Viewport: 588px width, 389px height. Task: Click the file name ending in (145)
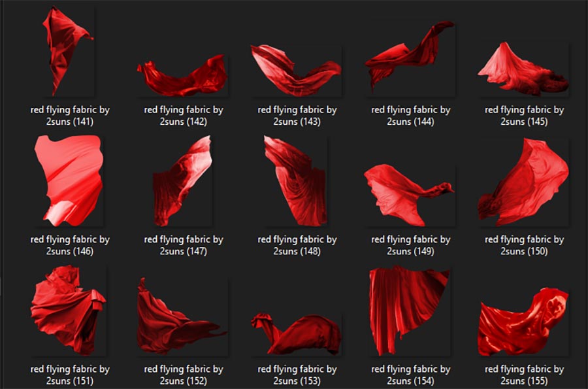[x=524, y=116]
